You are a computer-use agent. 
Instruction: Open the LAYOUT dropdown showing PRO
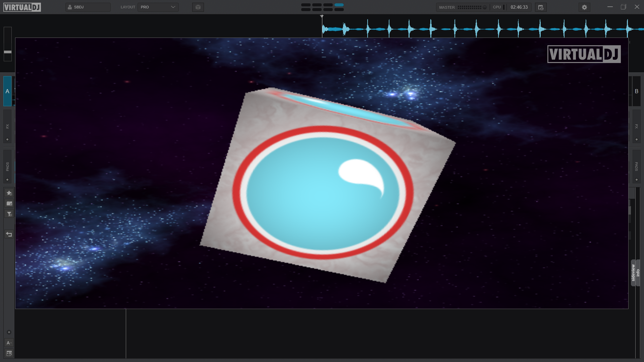point(158,7)
